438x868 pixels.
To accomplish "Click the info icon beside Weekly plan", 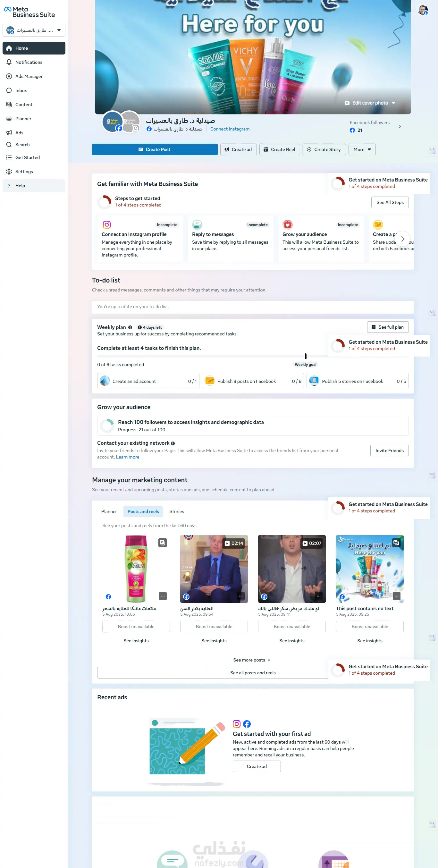I will [130, 327].
